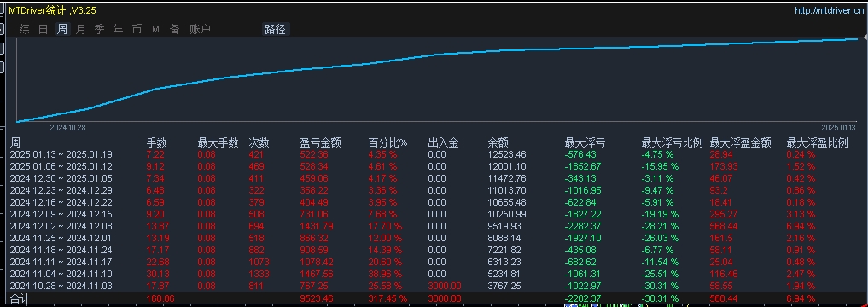868x307 pixels.
Task: Click the 最大浮亏 column header
Action: pyautogui.click(x=585, y=142)
